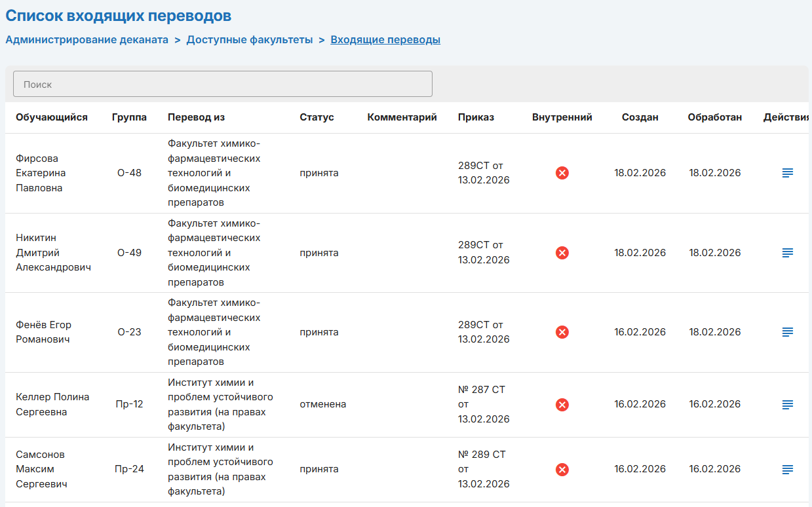The width and height of the screenshot is (812, 507).
Task: Open actions icon for Никитин Дмитрий Александрович
Action: tap(788, 253)
